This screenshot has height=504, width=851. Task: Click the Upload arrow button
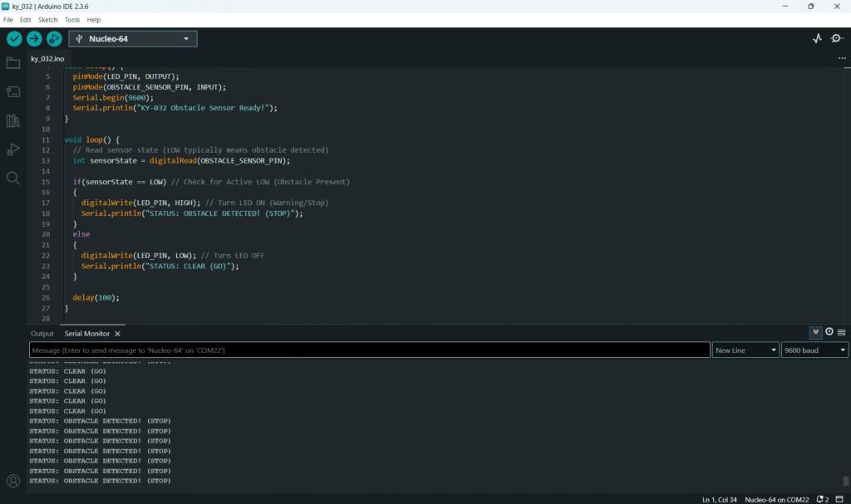(34, 39)
